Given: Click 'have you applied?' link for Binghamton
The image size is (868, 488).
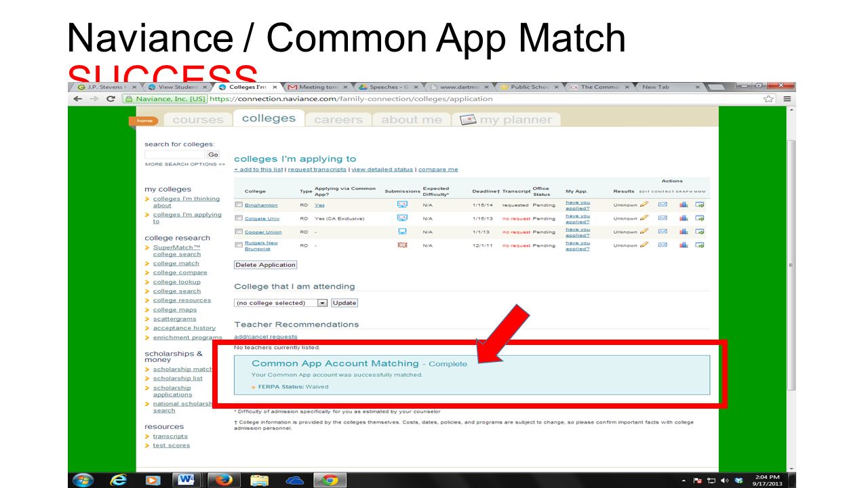Looking at the screenshot, I should tap(578, 205).
